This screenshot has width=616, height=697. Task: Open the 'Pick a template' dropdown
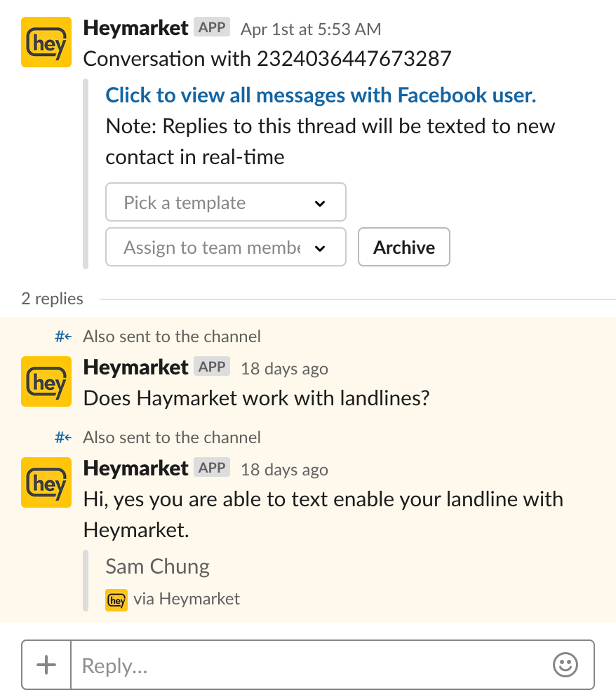[225, 203]
